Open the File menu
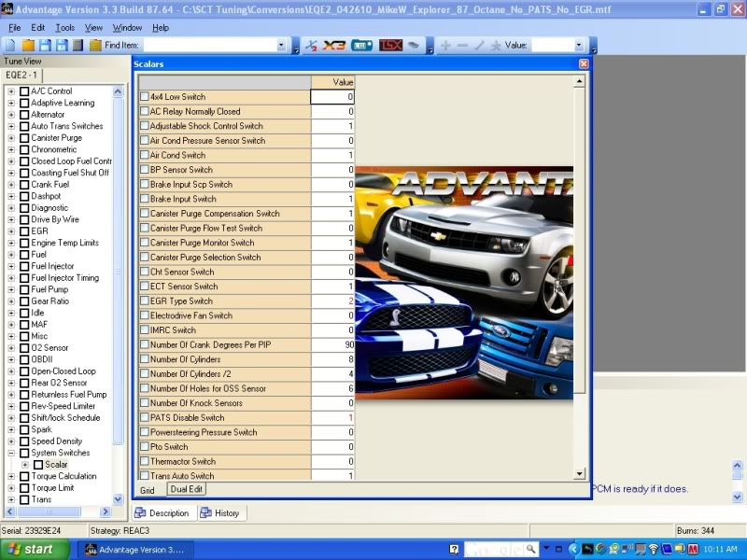Image resolution: width=747 pixels, height=560 pixels. tap(14, 28)
